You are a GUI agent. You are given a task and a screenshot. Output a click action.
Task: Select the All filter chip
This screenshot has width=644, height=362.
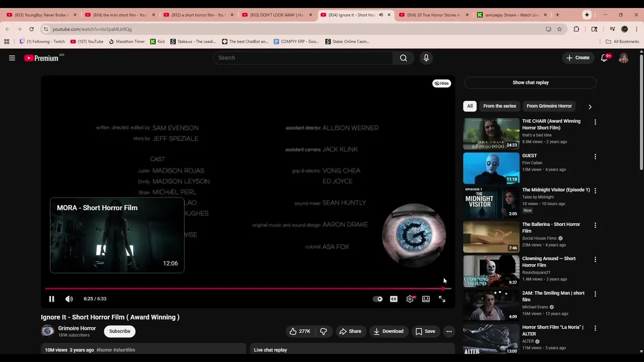(x=470, y=106)
